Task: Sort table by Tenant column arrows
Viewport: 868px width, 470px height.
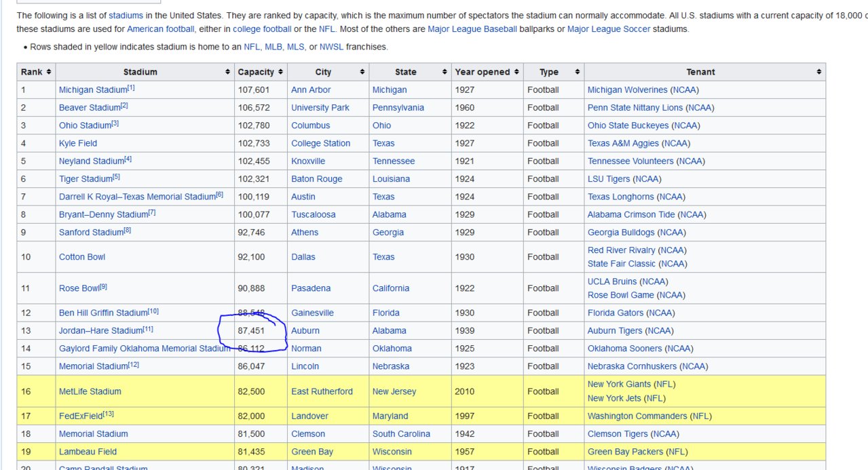Action: coord(819,72)
